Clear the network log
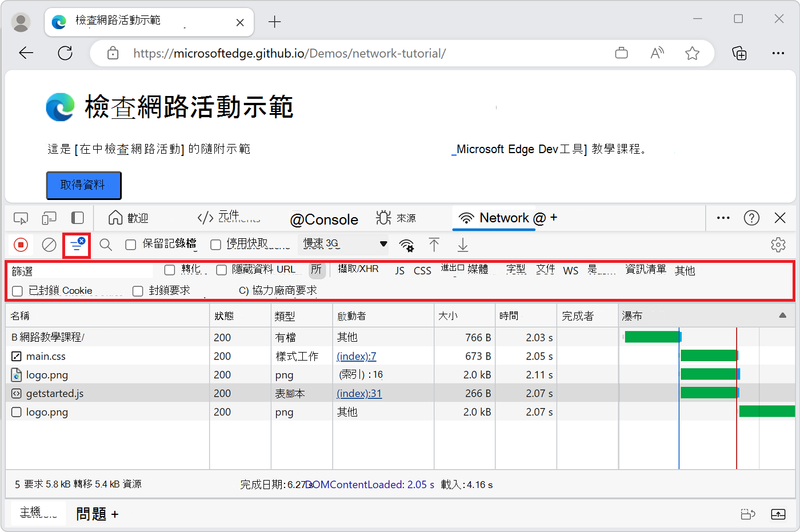The height and width of the screenshot is (532, 800). coord(49,245)
